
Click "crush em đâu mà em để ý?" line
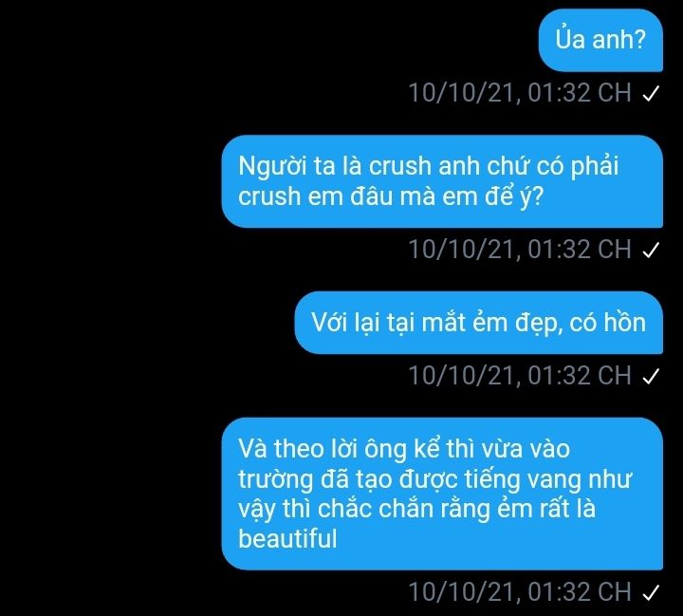tap(391, 196)
